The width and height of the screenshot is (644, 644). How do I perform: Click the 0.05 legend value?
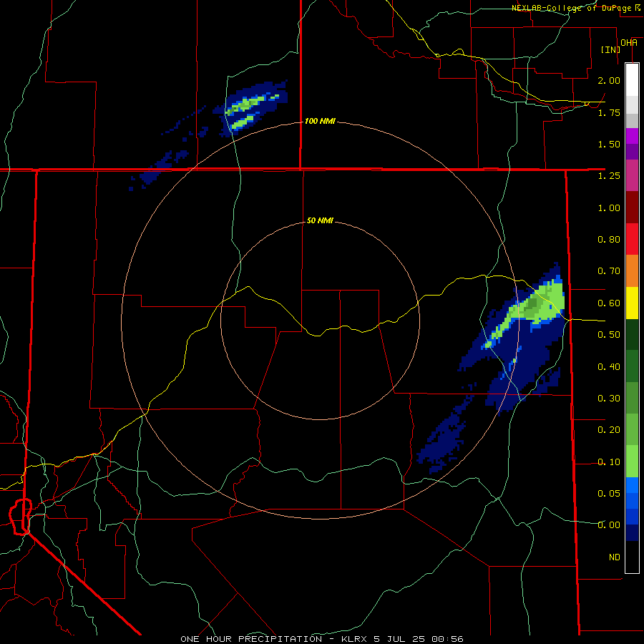(x=609, y=493)
